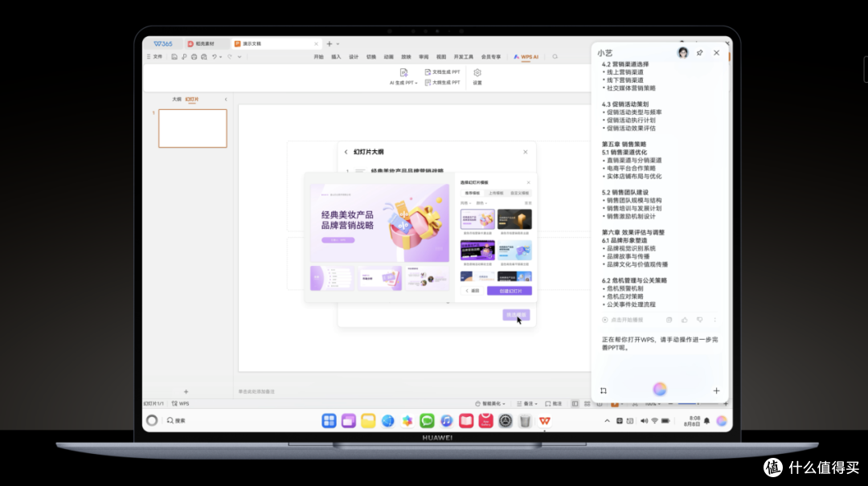Select the 自定义模板 tab
868x486 pixels.
coord(519,193)
